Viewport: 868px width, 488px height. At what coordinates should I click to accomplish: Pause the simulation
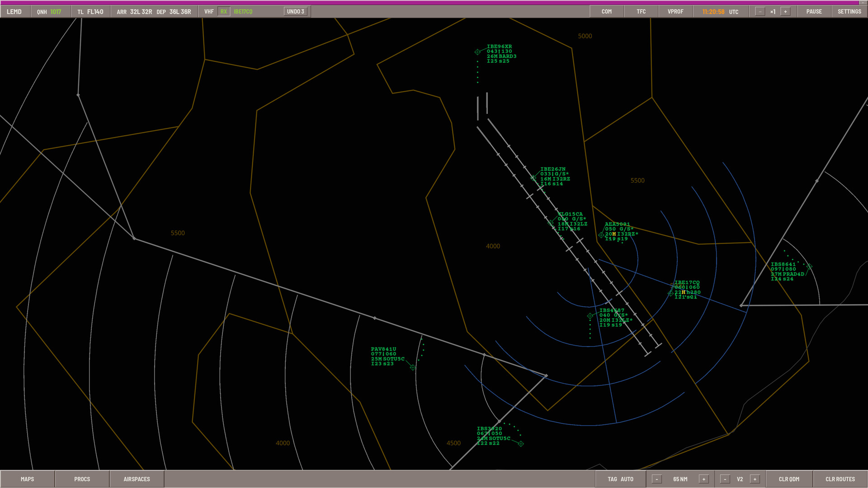pos(814,12)
